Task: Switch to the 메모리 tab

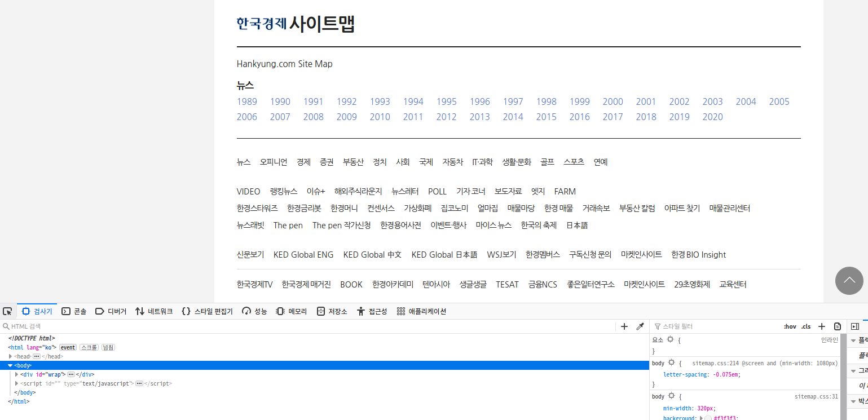Action: pos(292,311)
